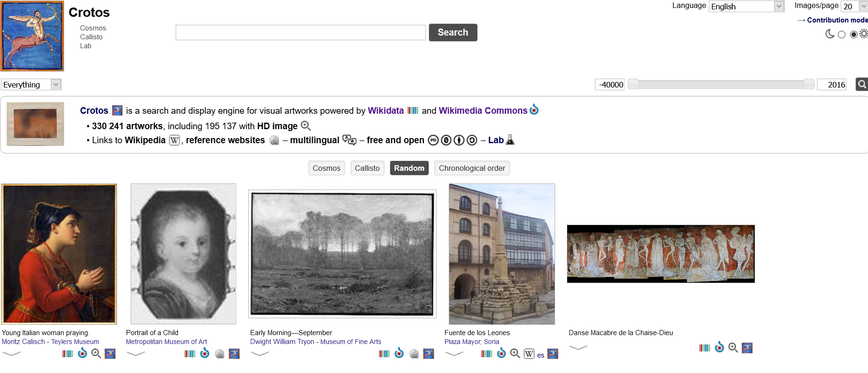Open Wikidata icon for Early Morning—September

point(385,353)
